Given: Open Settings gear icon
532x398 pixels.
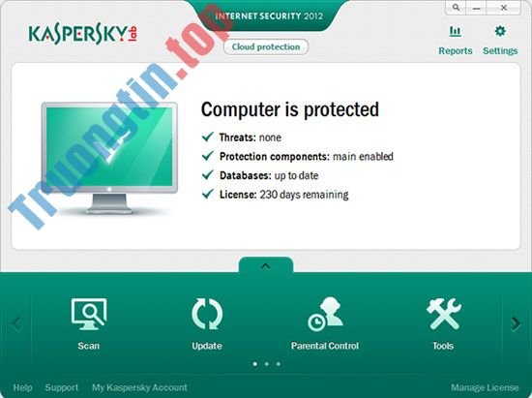Looking at the screenshot, I should (500, 31).
